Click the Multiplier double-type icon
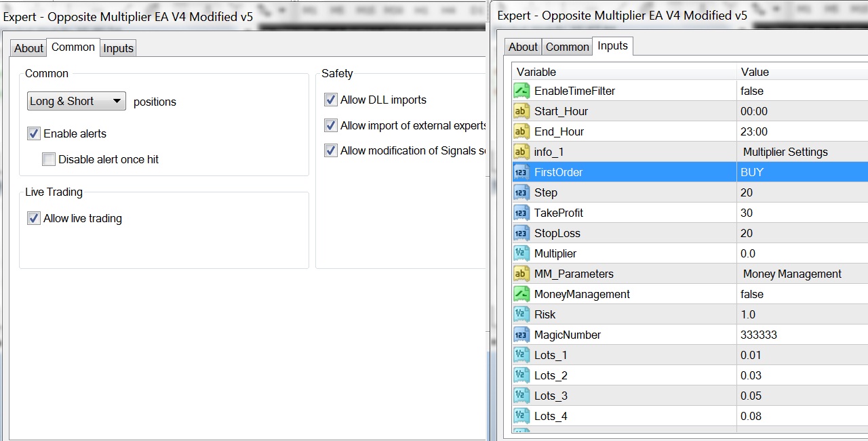This screenshot has width=868, height=441. 521,253
